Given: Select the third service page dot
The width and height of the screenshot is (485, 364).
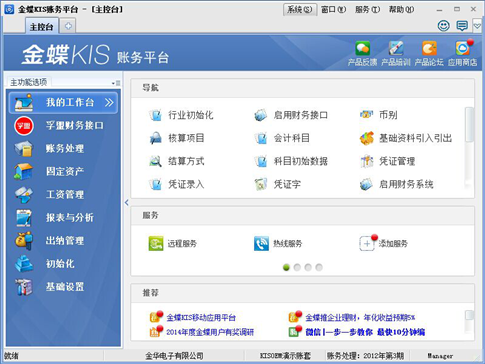Looking at the screenshot, I should pos(308,267).
